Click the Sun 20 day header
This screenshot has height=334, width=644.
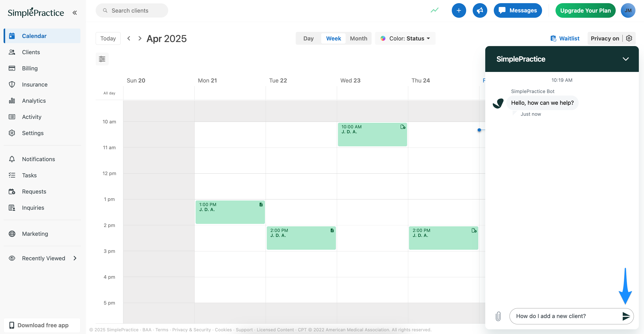point(136,80)
